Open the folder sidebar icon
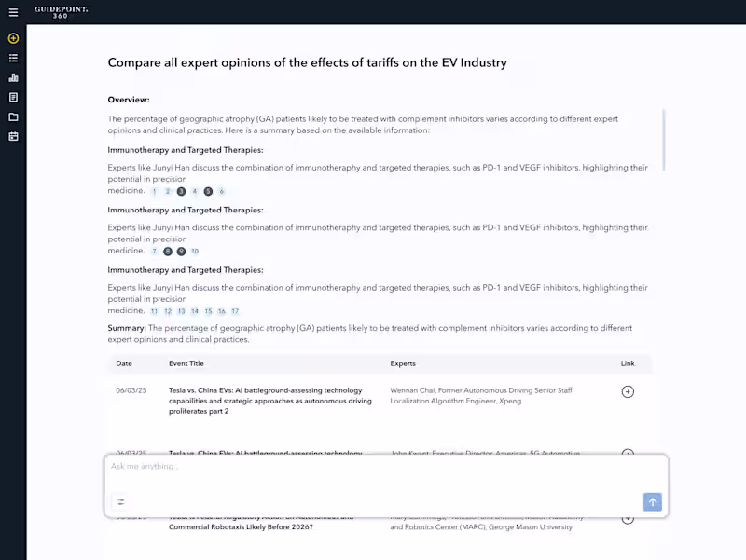This screenshot has height=560, width=746. 13,116
